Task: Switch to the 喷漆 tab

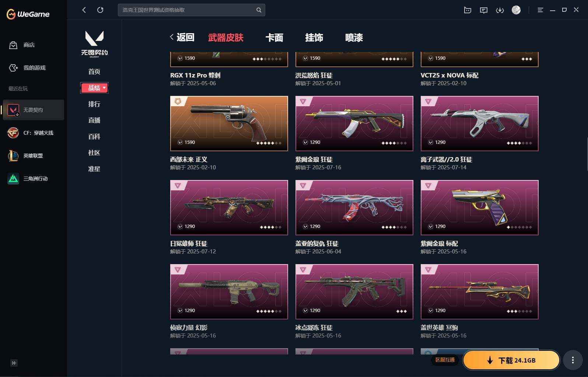Action: tap(354, 38)
